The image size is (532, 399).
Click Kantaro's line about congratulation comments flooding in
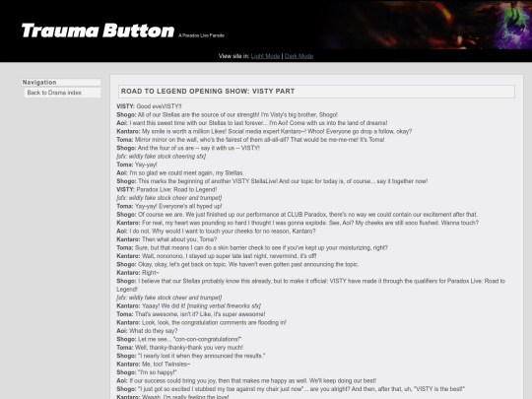[201, 322]
